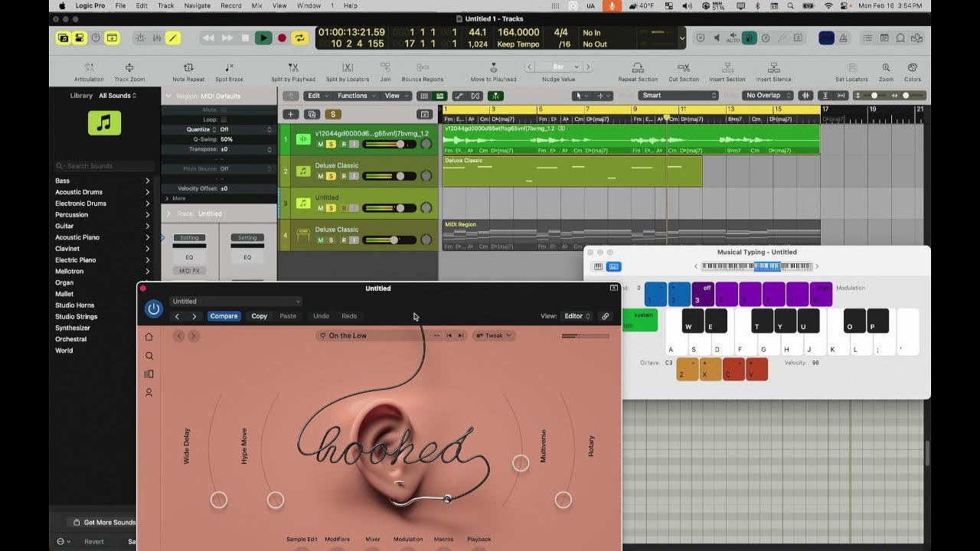
Task: Open the Functions dropdown menu
Action: [356, 96]
